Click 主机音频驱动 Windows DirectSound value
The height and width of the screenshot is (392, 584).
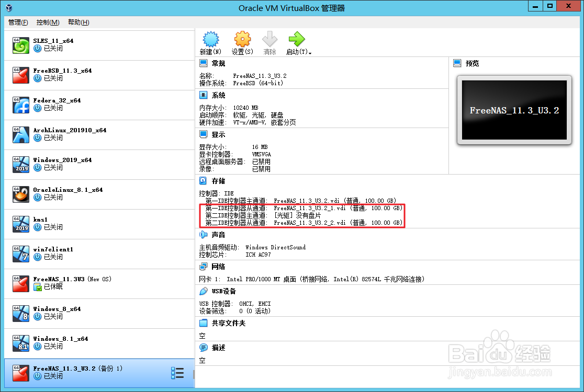[x=276, y=247]
